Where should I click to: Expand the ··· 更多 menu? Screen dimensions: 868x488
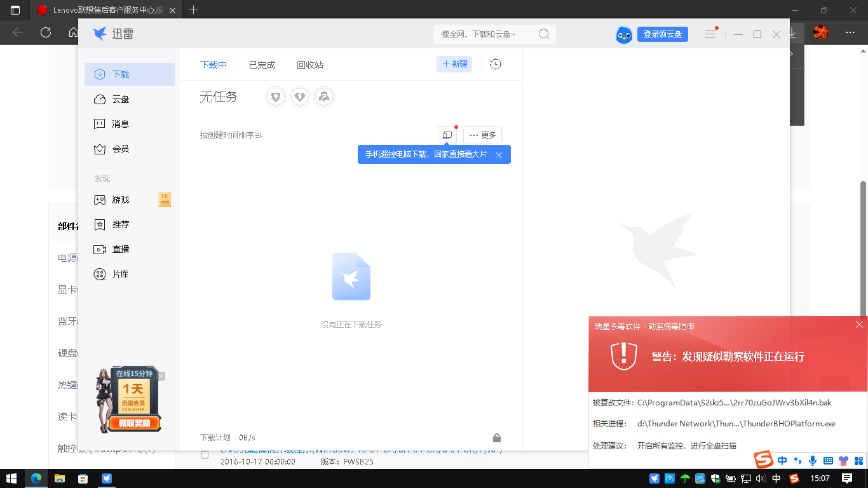click(x=482, y=135)
